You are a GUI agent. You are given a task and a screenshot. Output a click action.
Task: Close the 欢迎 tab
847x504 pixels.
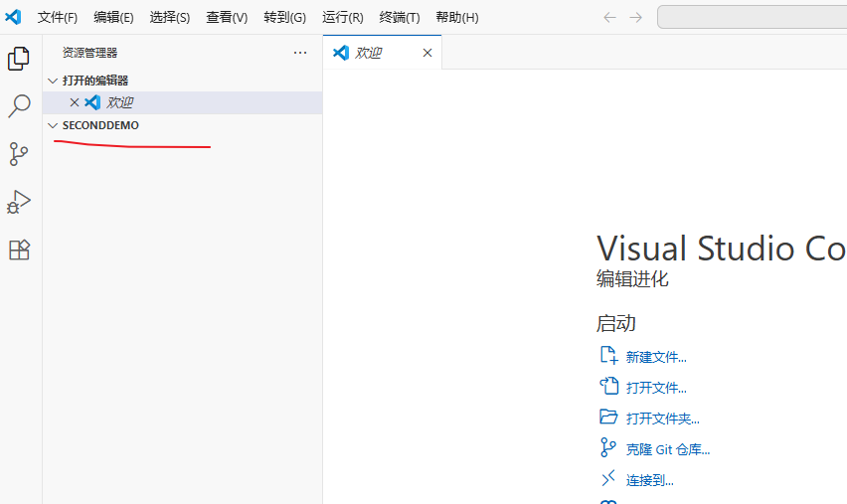pyautogui.click(x=427, y=53)
